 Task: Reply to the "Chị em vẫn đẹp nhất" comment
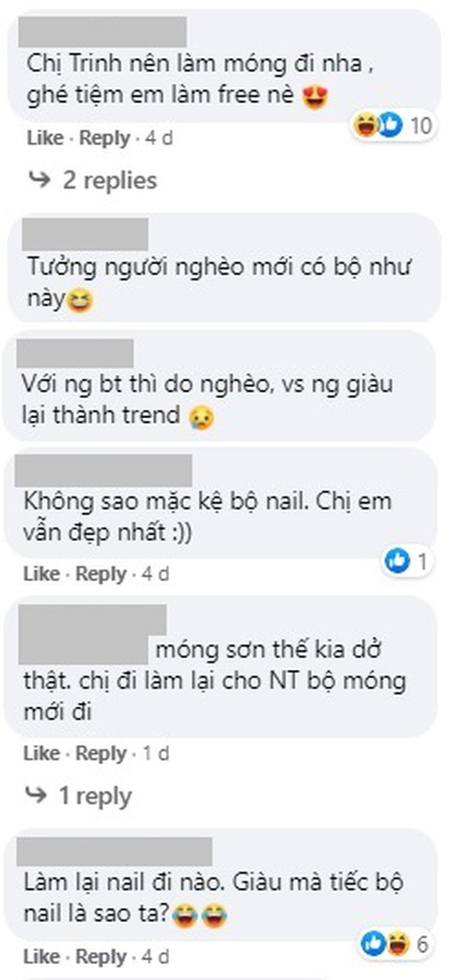tap(101, 574)
